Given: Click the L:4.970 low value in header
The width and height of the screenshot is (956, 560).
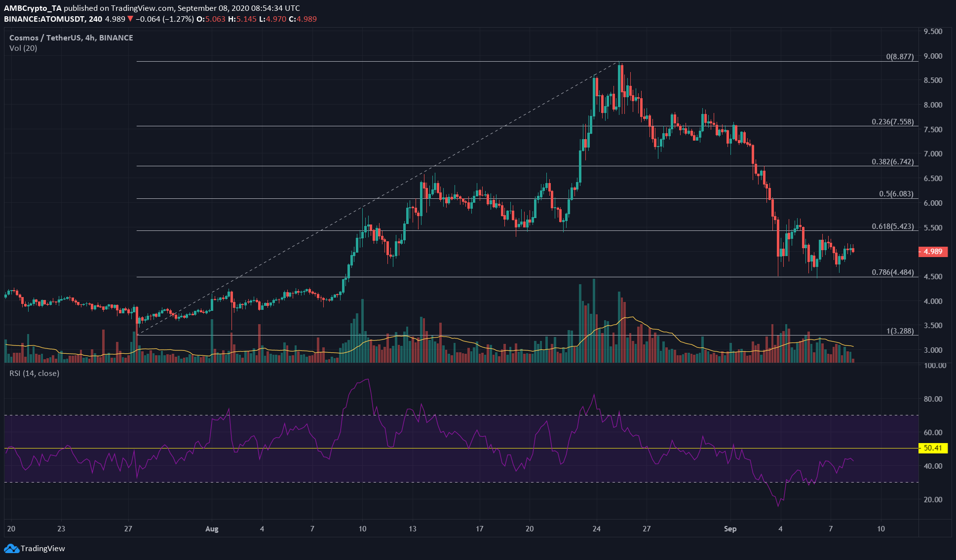Looking at the screenshot, I should pos(273,19).
